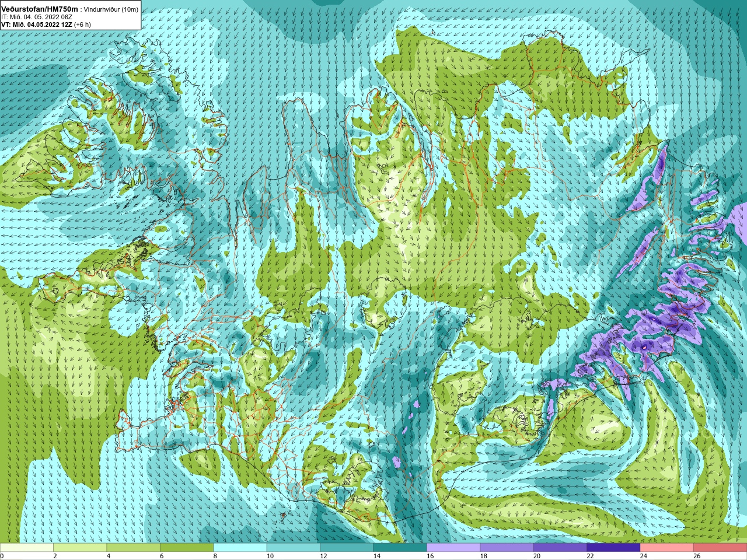Select the light green 2–4 legend swatch
Screen dimensions: 747x560
coord(80,548)
